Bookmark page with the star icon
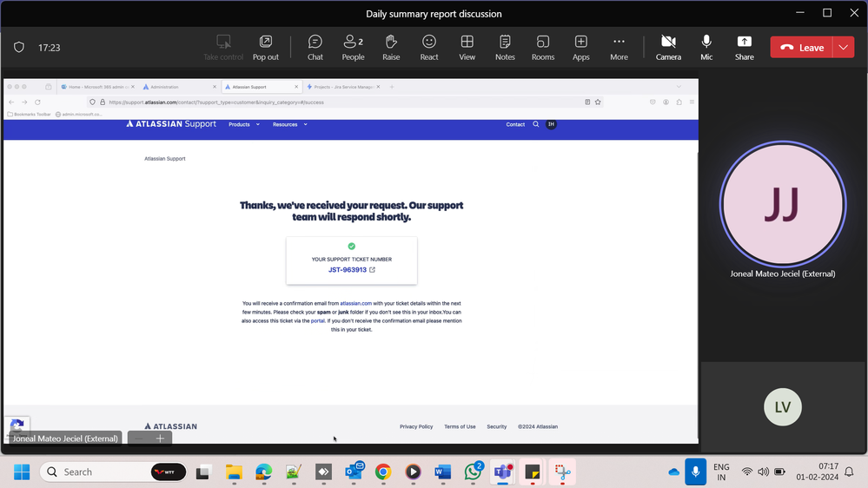The height and width of the screenshot is (488, 868). [598, 102]
